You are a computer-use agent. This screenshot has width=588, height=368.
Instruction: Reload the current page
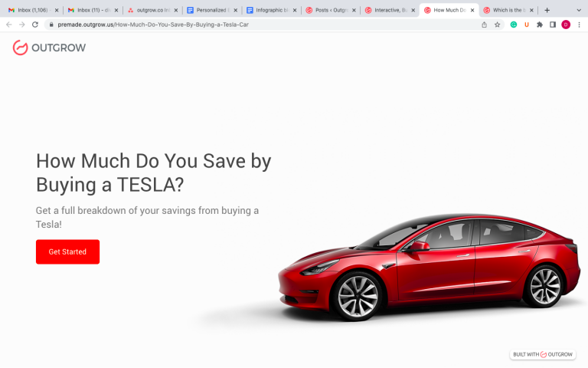35,25
